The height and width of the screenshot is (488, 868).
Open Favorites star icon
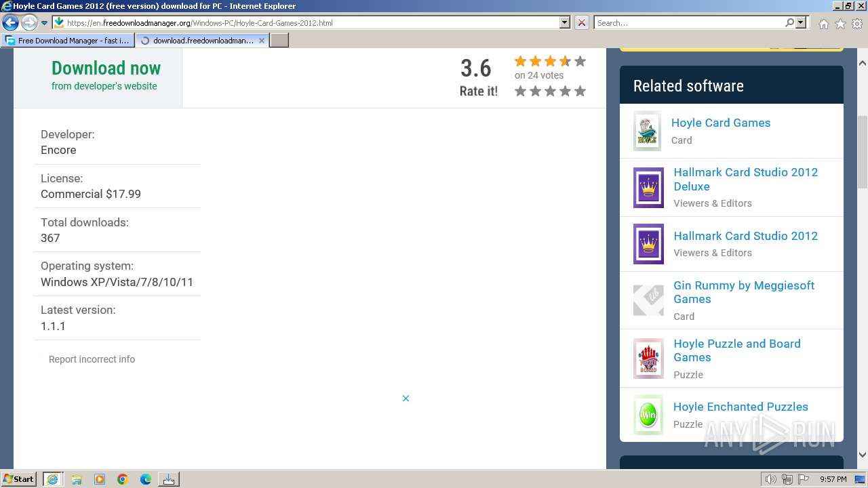pyautogui.click(x=840, y=24)
